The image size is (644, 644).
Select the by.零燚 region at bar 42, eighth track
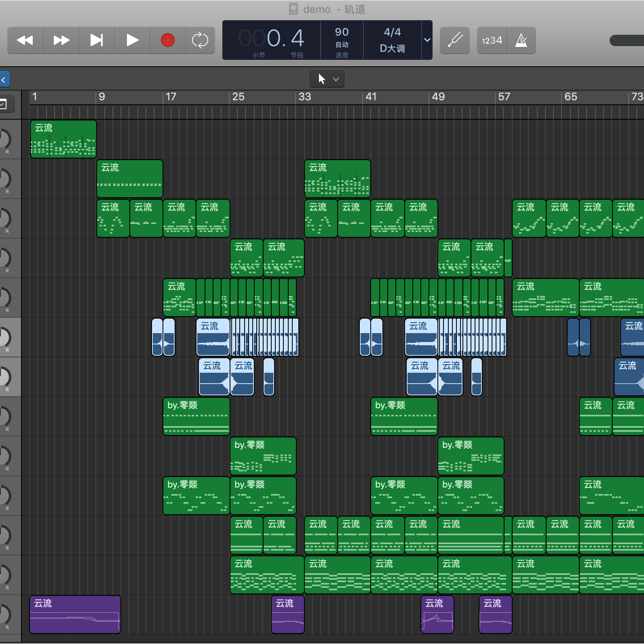coord(404,416)
